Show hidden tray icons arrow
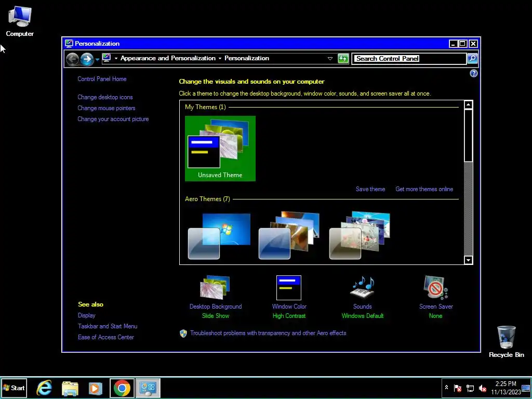The width and height of the screenshot is (532, 399). point(446,388)
